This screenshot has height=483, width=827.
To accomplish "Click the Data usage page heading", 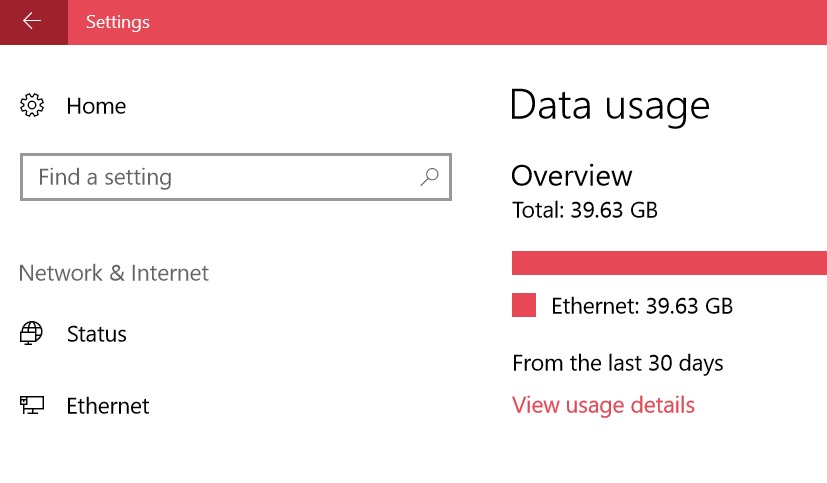I will 610,105.
